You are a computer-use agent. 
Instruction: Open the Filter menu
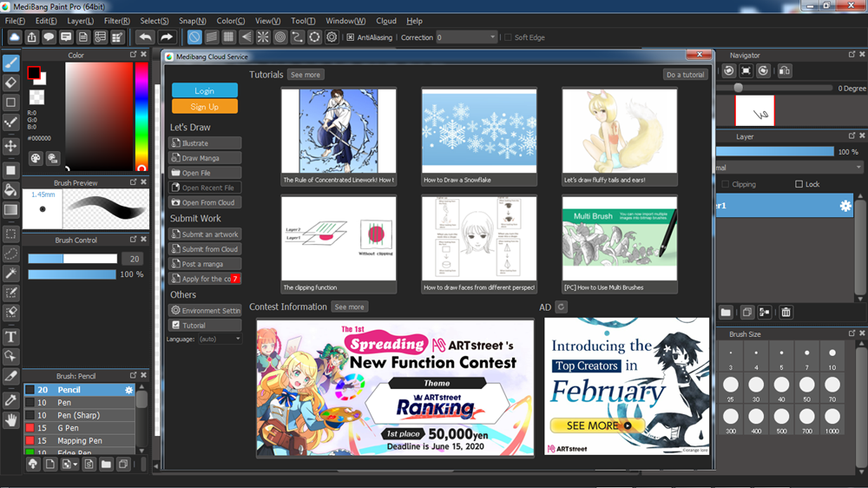coord(117,21)
